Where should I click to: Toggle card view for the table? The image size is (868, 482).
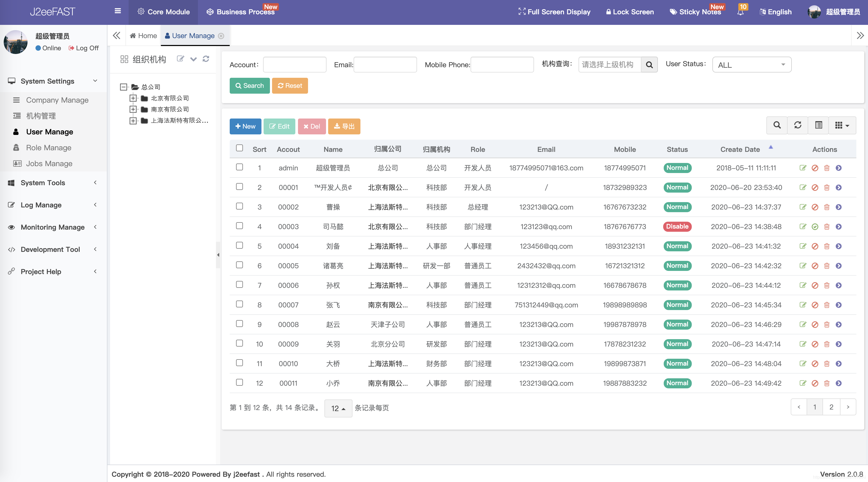819,125
